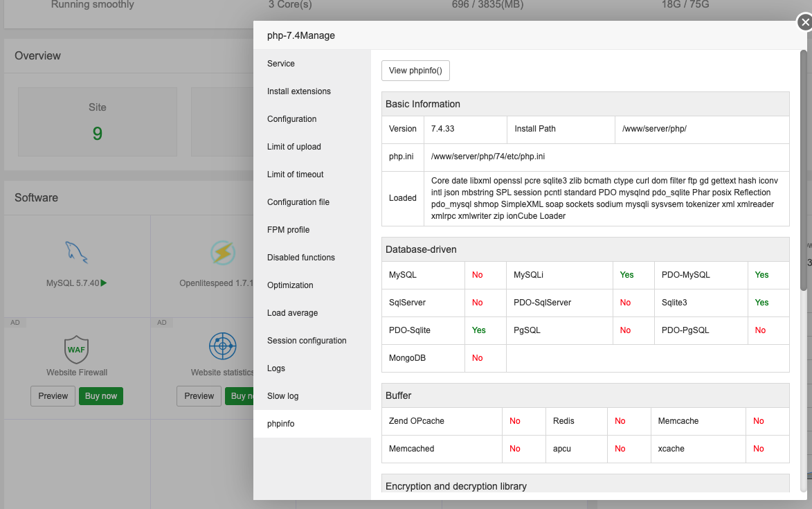Viewport: 812px width, 509px height.
Task: Click the Openlitespeed lightning icon
Action: coord(223,253)
